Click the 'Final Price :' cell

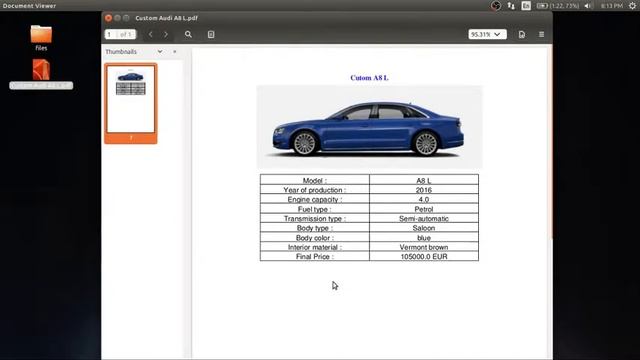(315, 256)
